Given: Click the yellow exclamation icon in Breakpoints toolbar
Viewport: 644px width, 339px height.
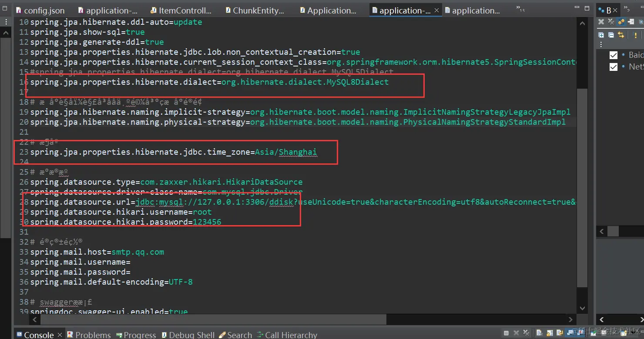Looking at the screenshot, I should (635, 35).
